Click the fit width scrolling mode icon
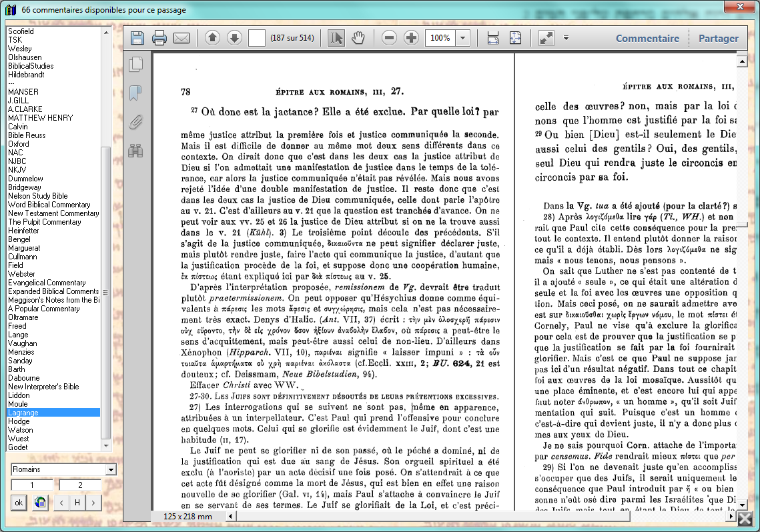760x532 pixels. coord(493,38)
